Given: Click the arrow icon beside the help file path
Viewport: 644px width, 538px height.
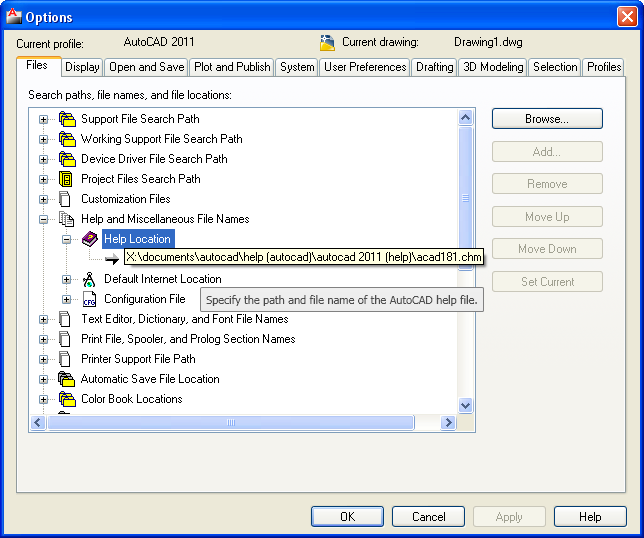Looking at the screenshot, I should pyautogui.click(x=111, y=259).
